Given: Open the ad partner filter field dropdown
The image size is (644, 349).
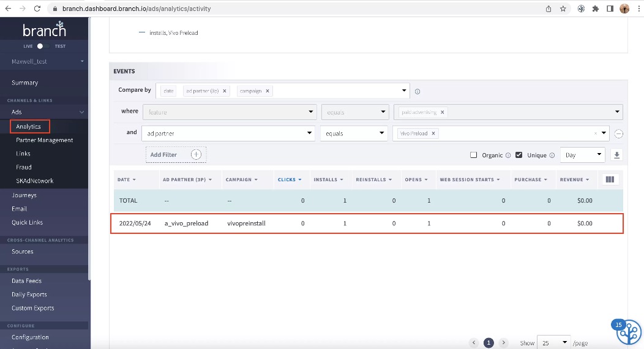Looking at the screenshot, I should click(228, 133).
